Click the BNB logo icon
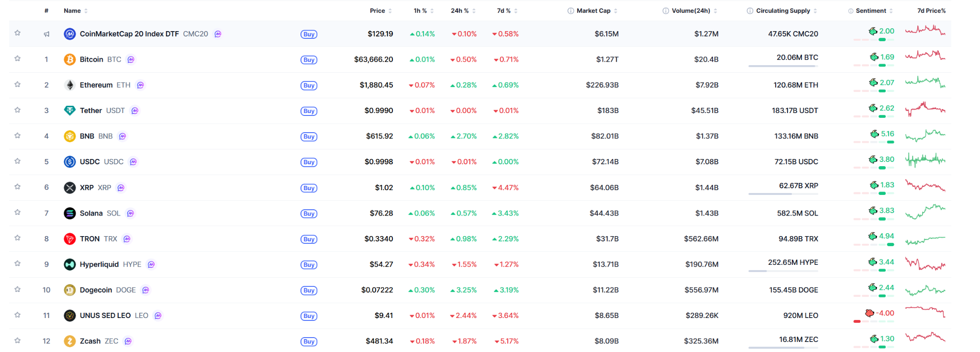 [70, 136]
